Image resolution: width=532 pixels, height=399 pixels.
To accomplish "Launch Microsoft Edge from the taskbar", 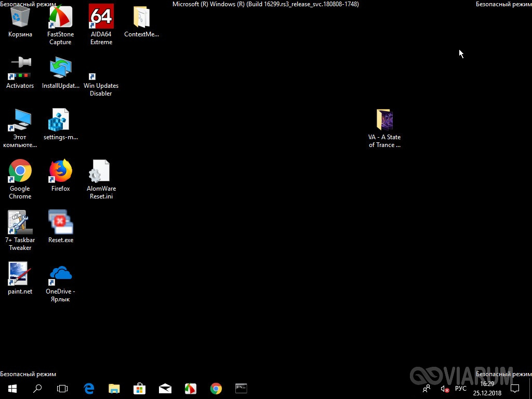I will 89,388.
